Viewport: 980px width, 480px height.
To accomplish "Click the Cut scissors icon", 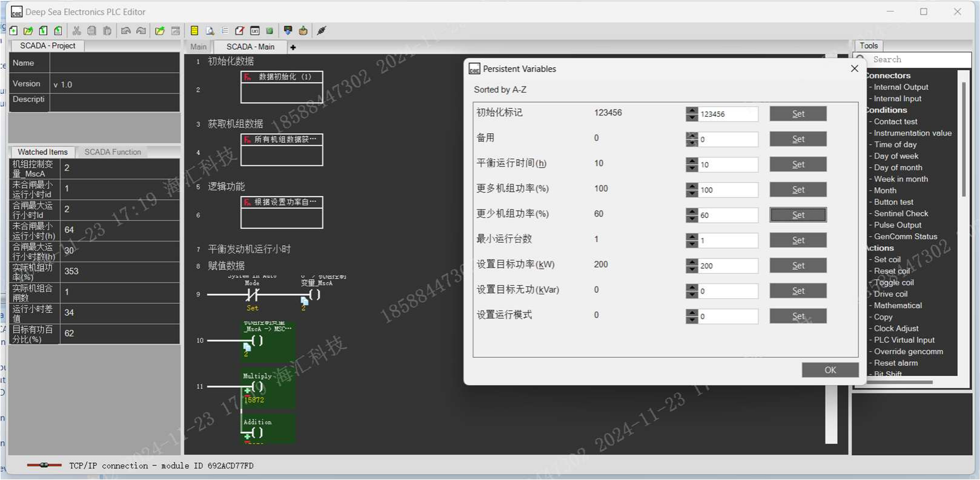I will coord(76,30).
